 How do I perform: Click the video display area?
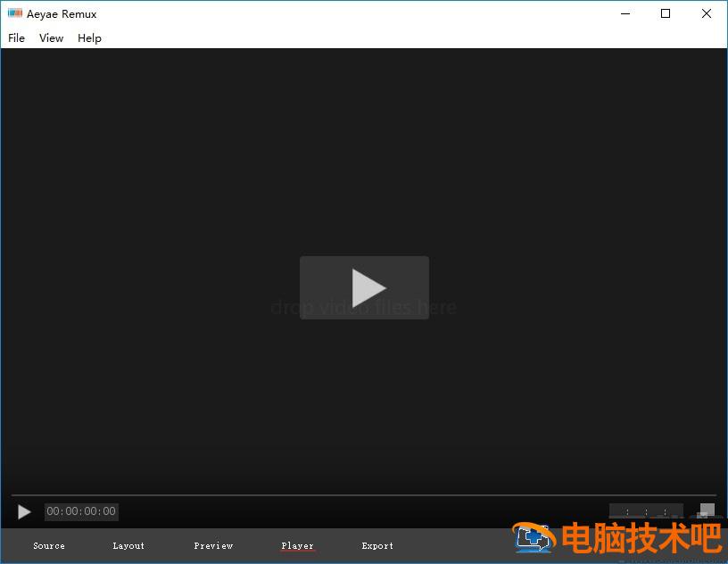[365, 178]
